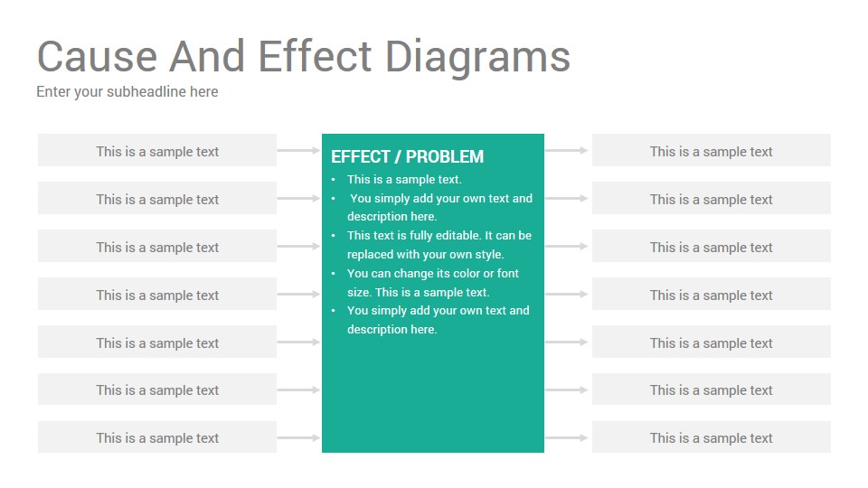Click the top right arrow leaving the green box
Screen dimensions: 868x488
pos(566,151)
